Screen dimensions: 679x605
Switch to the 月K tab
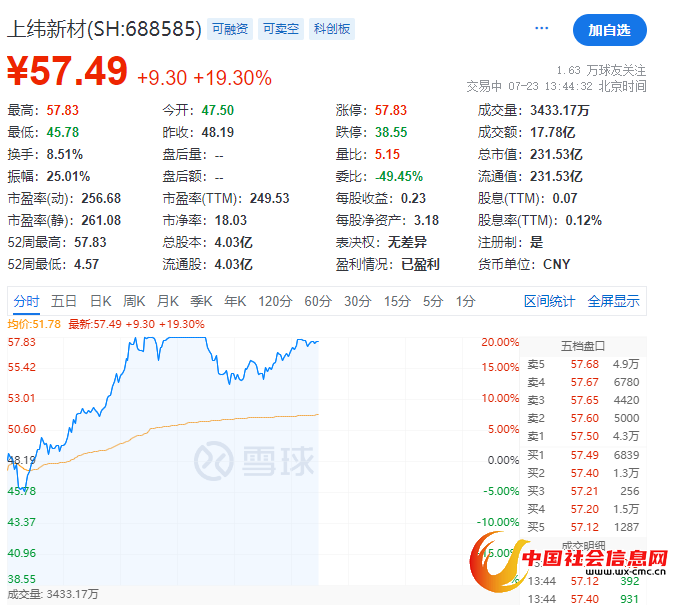(168, 301)
